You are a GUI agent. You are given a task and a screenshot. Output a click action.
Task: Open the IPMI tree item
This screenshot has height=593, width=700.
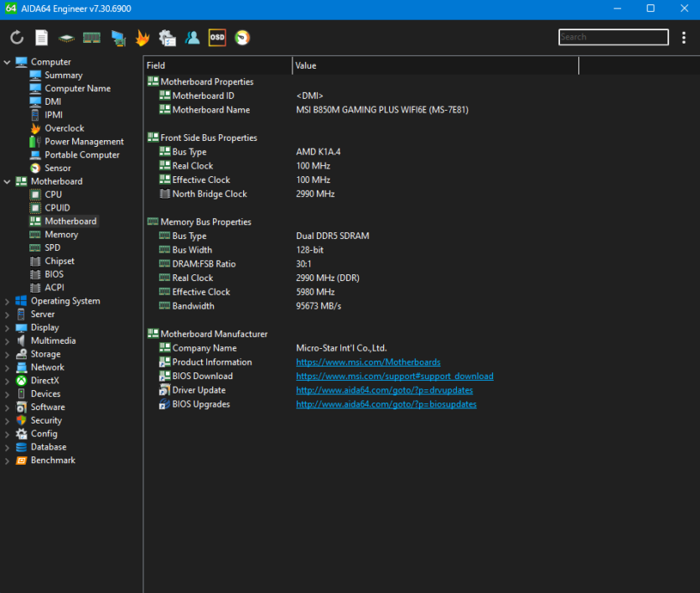pos(54,115)
